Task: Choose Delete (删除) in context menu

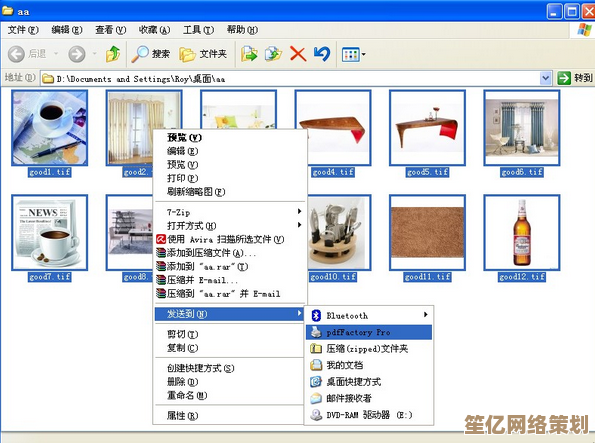Action: click(x=230, y=382)
